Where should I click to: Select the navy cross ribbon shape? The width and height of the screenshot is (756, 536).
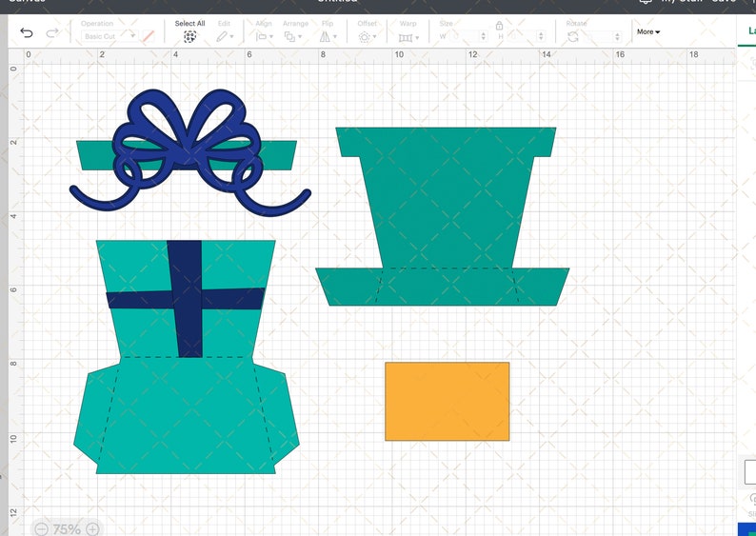click(186, 299)
